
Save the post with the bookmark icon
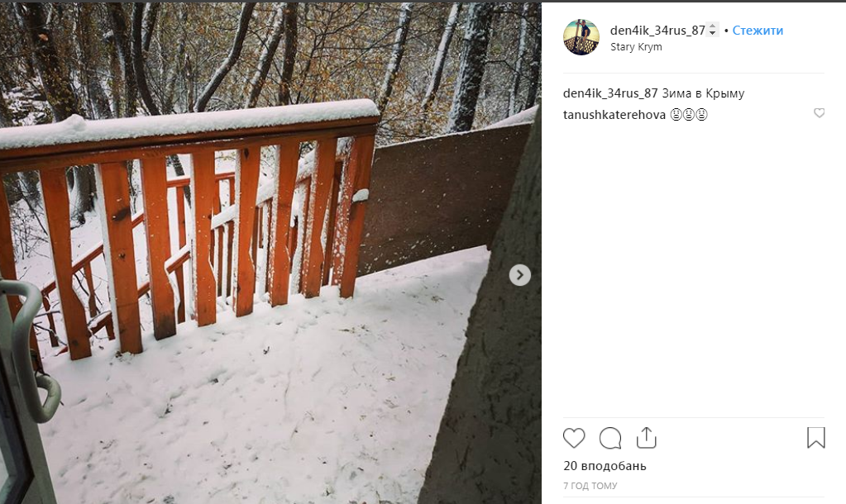pos(815,437)
